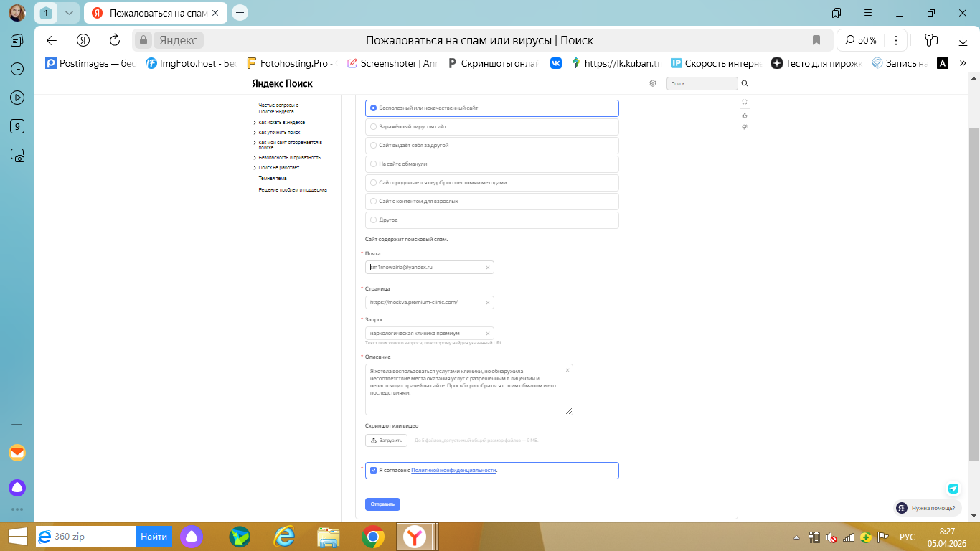The image size is (980, 551).
Task: Click the browser reload page icon
Action: (x=115, y=40)
